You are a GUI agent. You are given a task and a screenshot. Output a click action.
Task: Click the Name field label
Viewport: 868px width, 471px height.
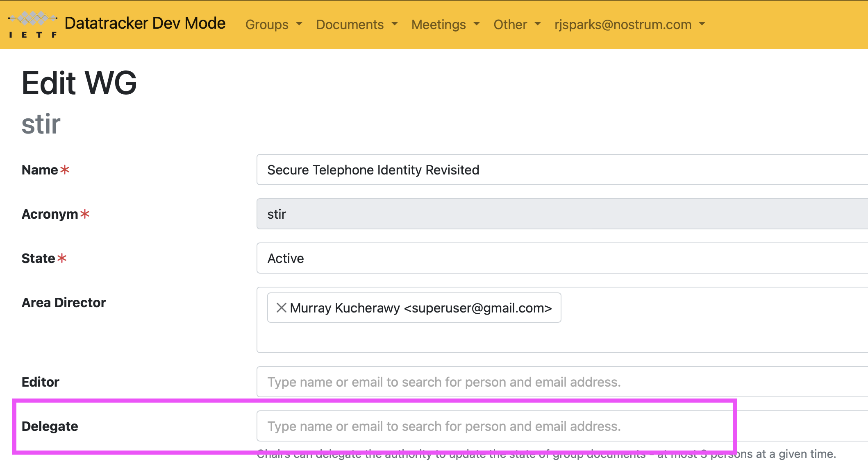coord(40,170)
